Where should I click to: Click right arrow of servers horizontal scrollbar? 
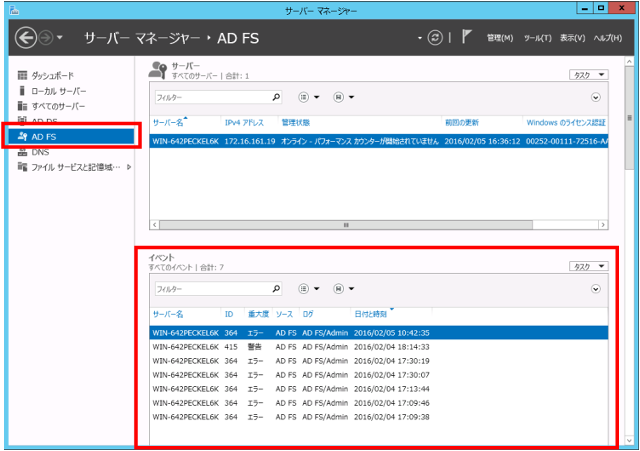click(603, 225)
